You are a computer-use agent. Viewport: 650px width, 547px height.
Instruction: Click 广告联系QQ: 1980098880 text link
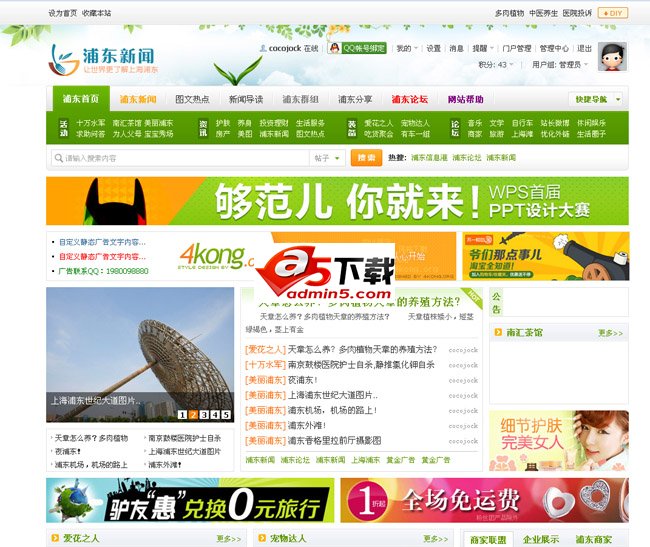103,271
